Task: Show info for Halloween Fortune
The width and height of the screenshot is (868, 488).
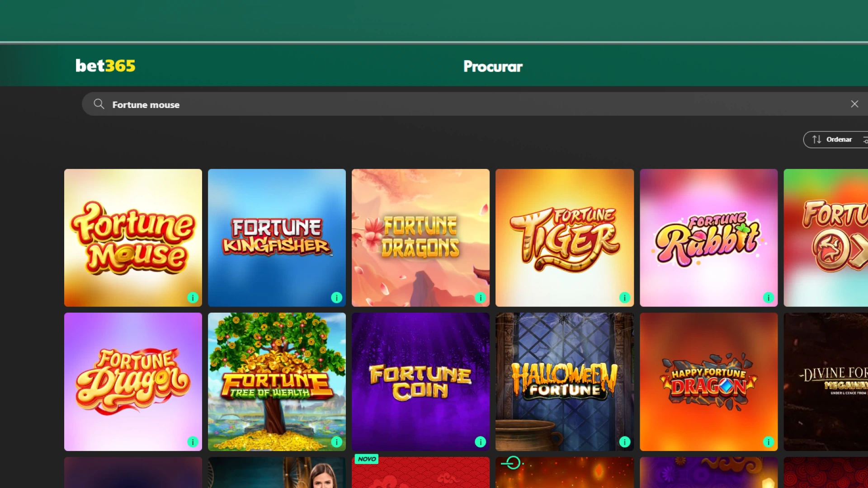Action: coord(624,442)
